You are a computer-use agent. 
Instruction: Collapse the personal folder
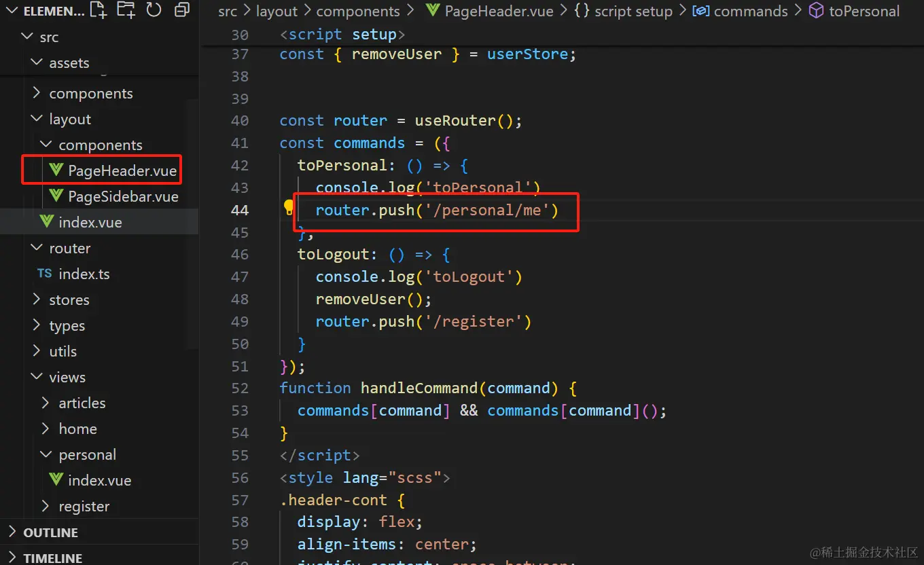click(46, 454)
